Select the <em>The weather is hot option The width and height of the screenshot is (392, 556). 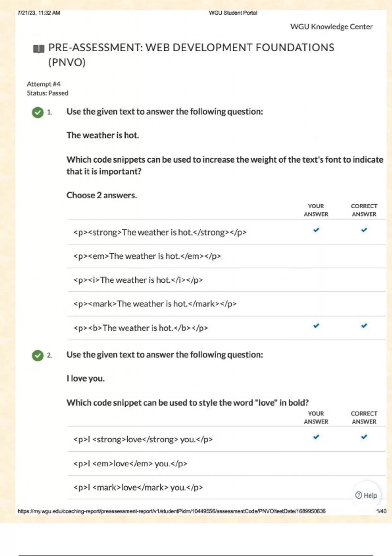147,256
